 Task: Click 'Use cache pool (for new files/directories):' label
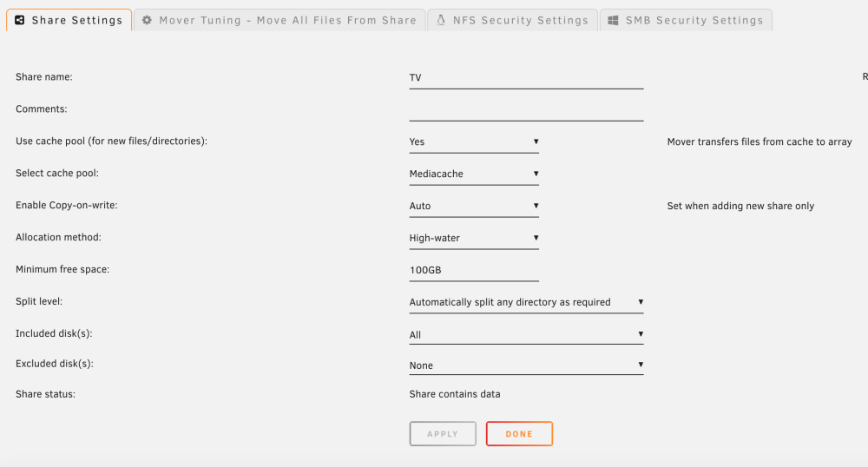click(111, 141)
